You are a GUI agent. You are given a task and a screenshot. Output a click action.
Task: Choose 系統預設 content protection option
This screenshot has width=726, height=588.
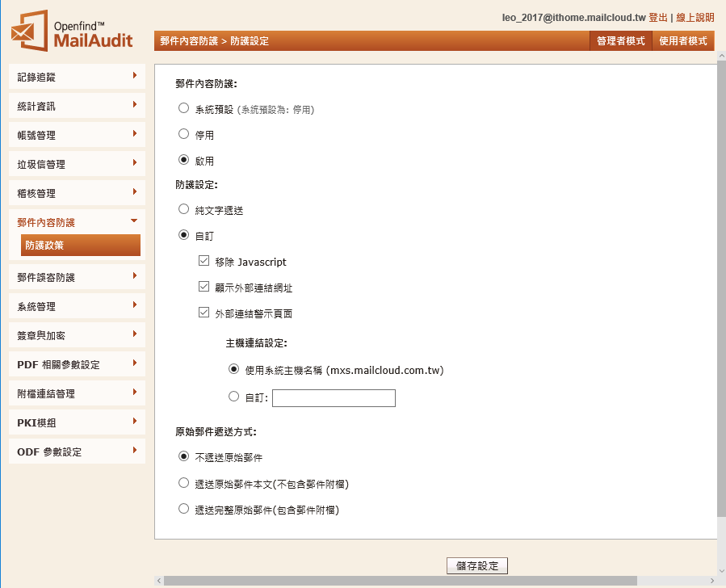[x=184, y=108]
